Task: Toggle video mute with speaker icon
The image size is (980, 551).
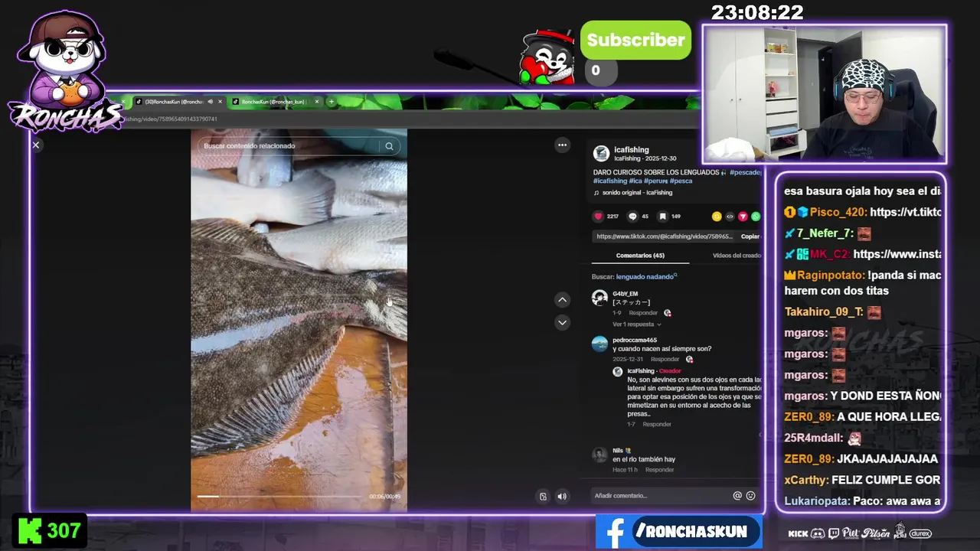Action: [x=561, y=497]
